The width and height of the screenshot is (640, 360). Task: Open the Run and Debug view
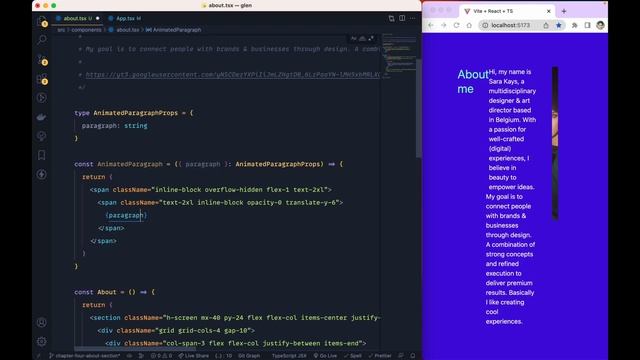click(x=42, y=98)
